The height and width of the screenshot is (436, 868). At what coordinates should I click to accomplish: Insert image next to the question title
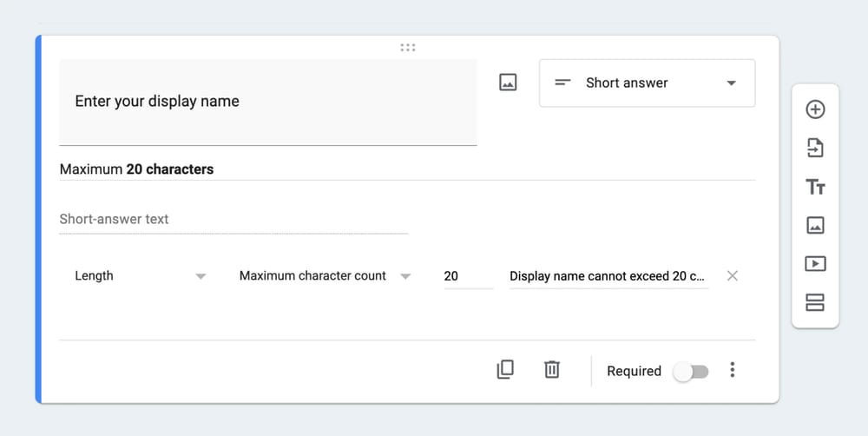coord(508,83)
